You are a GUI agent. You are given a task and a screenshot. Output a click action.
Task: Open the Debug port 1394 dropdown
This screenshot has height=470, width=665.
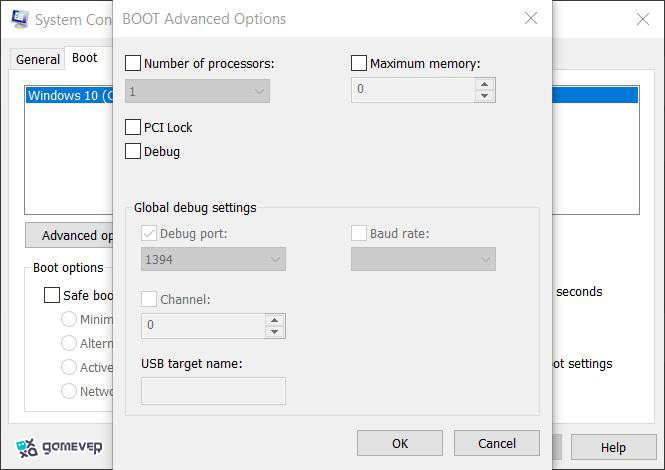point(213,259)
